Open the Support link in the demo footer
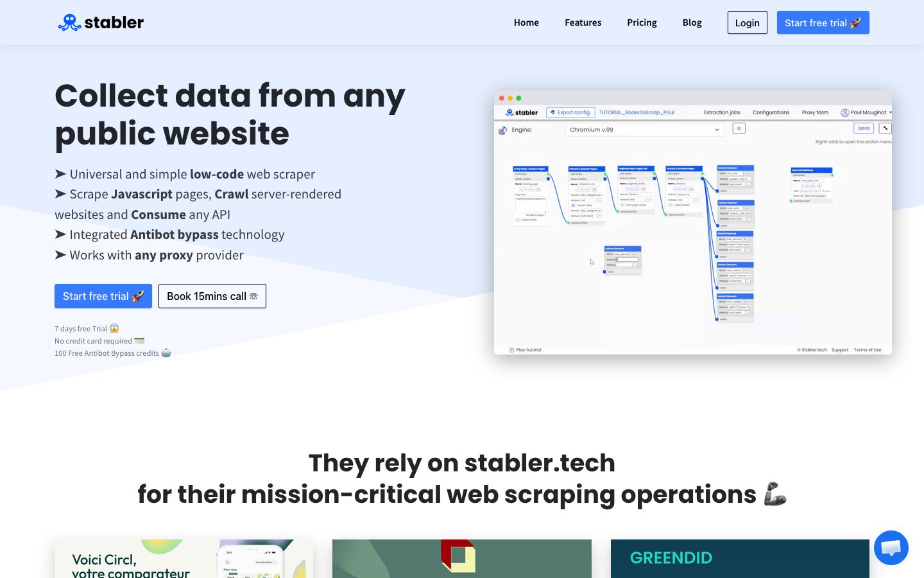 point(840,350)
